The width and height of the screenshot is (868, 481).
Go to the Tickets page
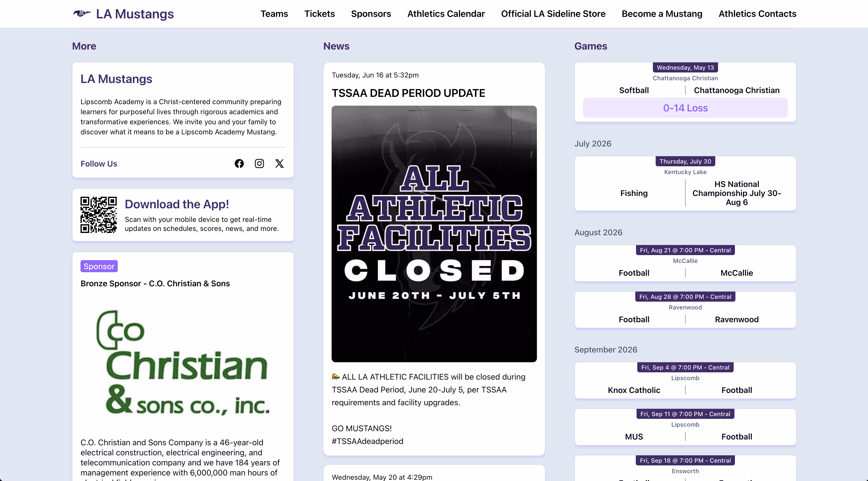[x=320, y=14]
